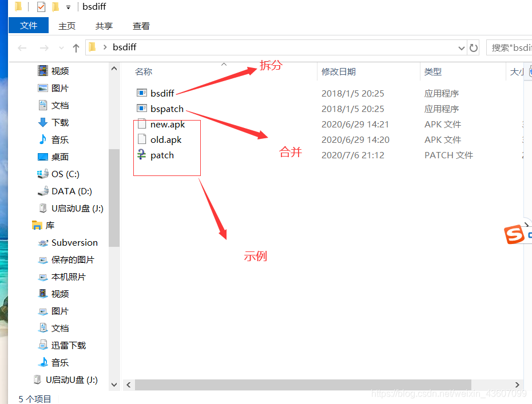Sort by the 名称 column header
The width and height of the screenshot is (532, 404).
coord(144,71)
